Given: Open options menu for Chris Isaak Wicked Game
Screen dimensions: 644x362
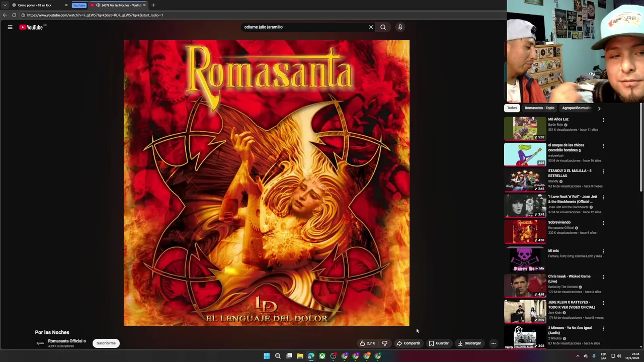Looking at the screenshot, I should (x=603, y=277).
